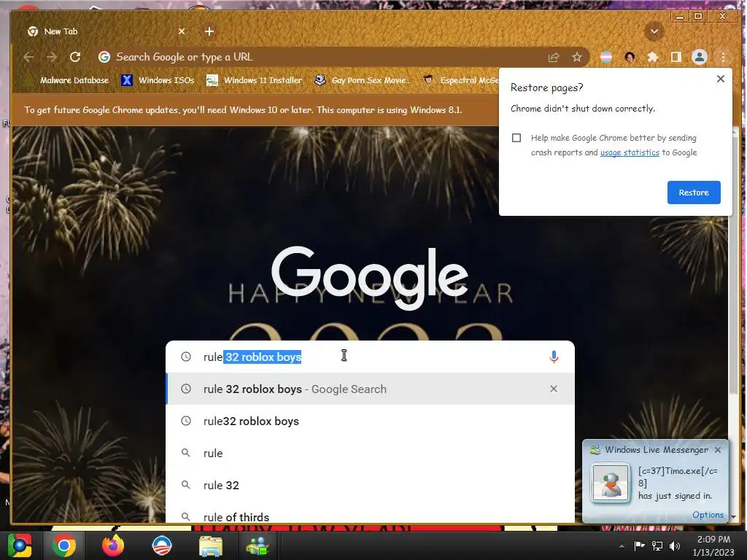Close the New Tab tab
Image resolution: width=747 pixels, height=560 pixels.
182,31
